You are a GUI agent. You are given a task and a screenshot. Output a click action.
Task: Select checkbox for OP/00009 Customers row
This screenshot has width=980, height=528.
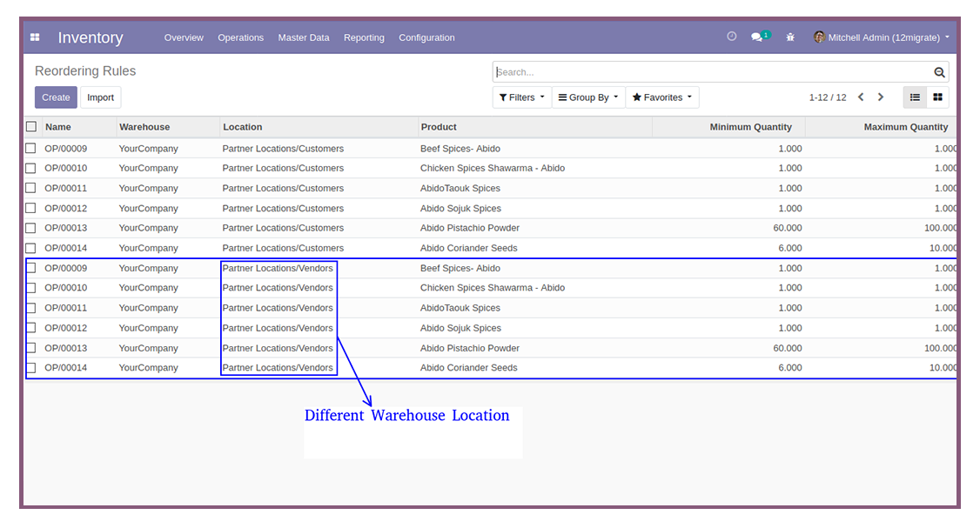tap(30, 149)
